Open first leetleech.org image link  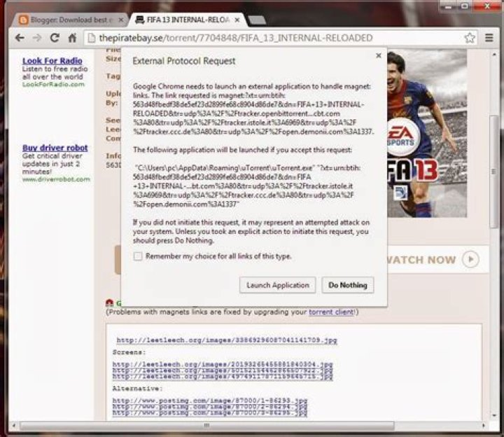[227, 340]
